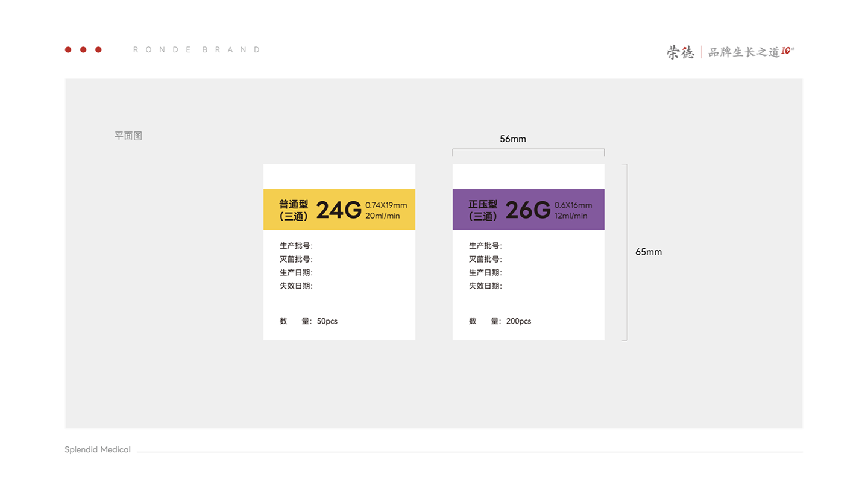Click 生产日期 on the 26G label
Image resolution: width=868 pixels, height=488 pixels.
click(x=485, y=272)
